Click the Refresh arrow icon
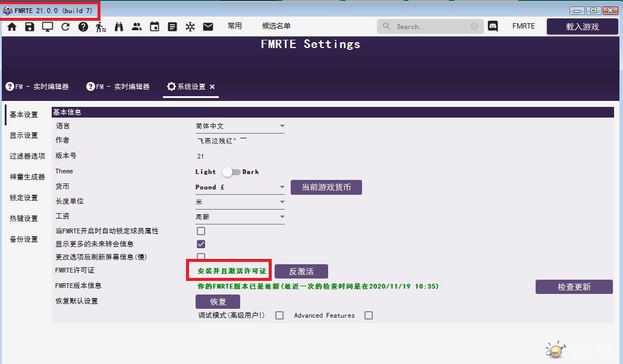The width and height of the screenshot is (623, 364). coord(65,27)
